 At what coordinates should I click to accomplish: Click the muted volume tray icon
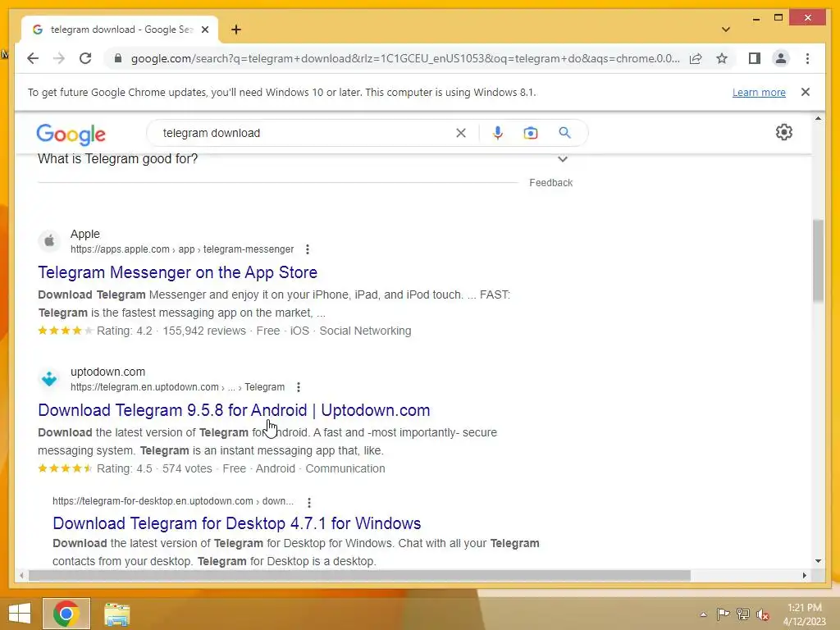[763, 614]
